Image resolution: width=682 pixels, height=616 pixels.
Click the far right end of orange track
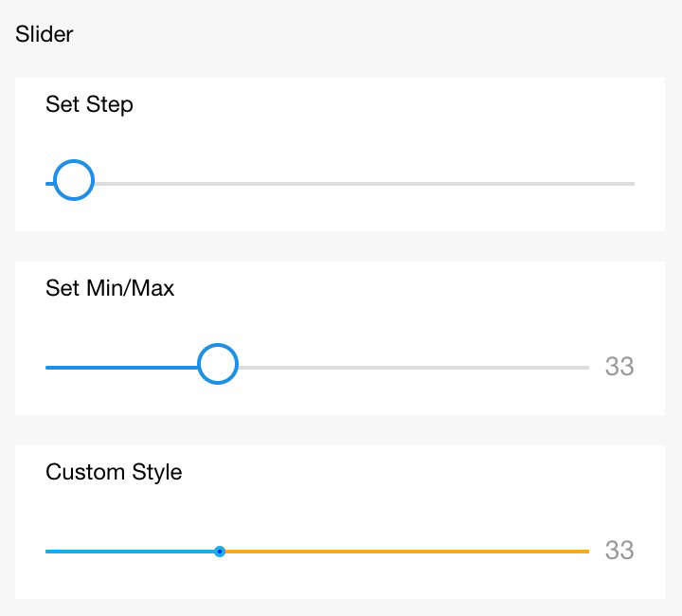[x=585, y=551]
